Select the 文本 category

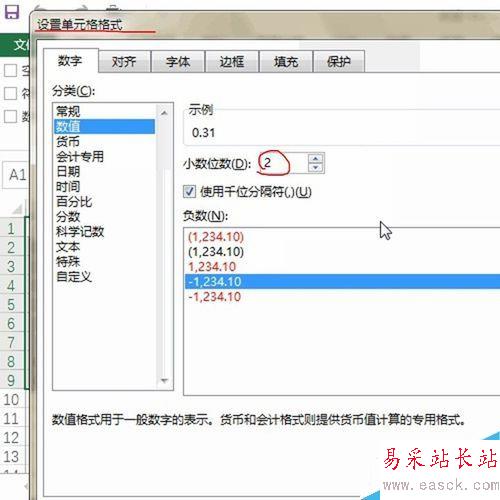pyautogui.click(x=104, y=247)
